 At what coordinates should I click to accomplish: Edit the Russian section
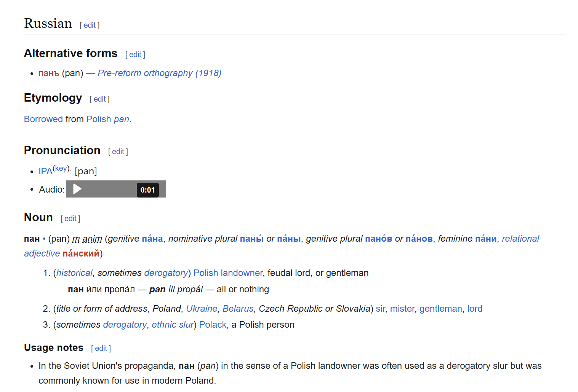coord(90,25)
